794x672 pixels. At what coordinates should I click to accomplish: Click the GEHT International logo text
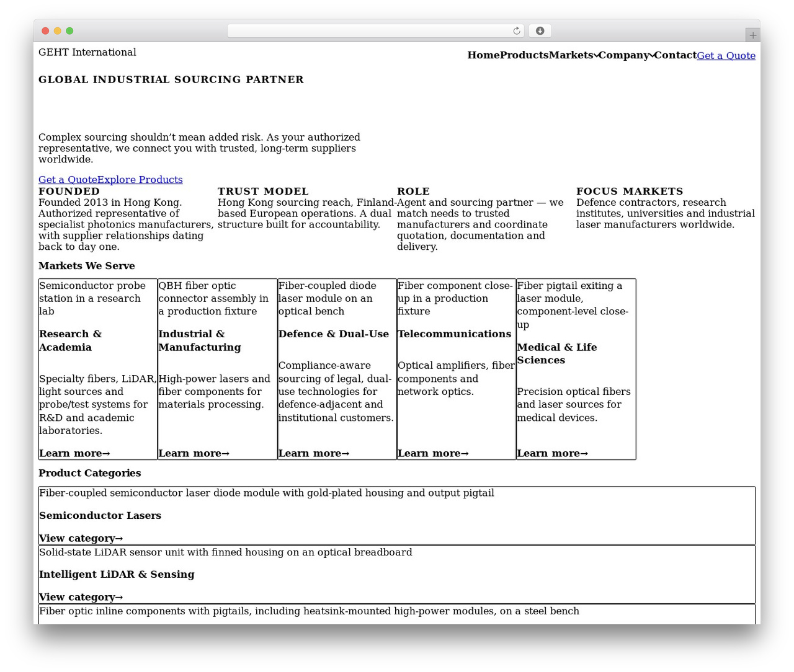point(87,52)
